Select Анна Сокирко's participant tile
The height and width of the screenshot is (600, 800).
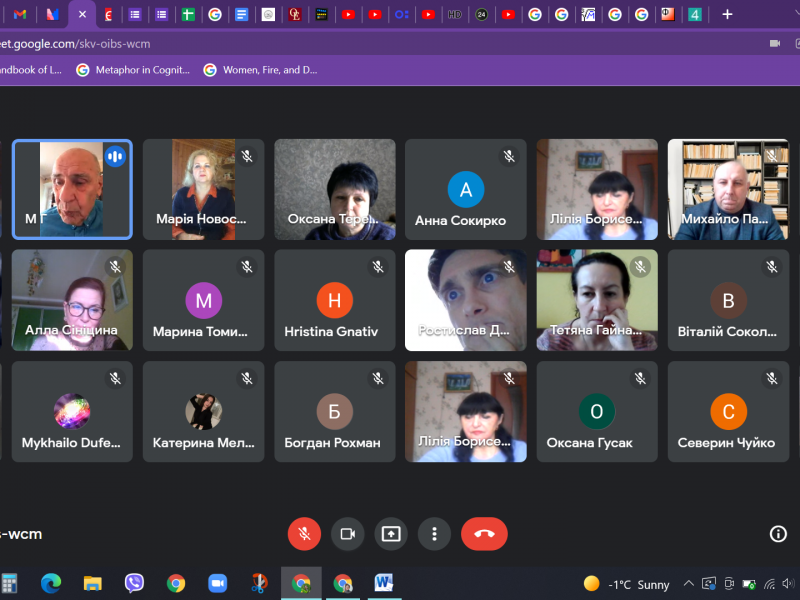click(465, 189)
